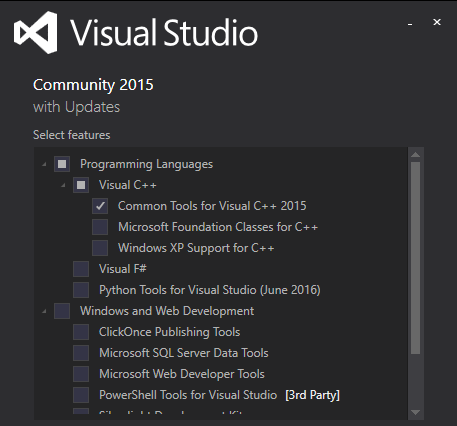
Task: Check Microsoft Foundation Classes for C++
Action: coord(100,227)
